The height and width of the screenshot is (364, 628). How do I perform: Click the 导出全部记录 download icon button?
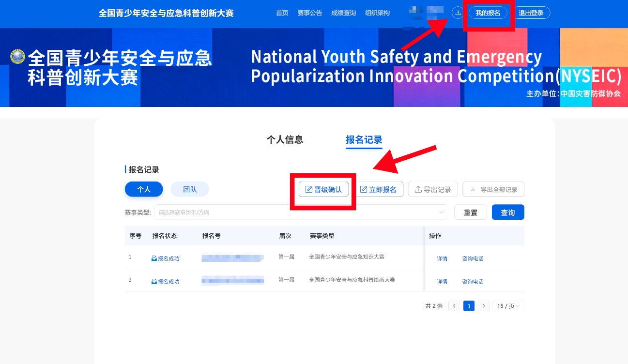tap(493, 189)
